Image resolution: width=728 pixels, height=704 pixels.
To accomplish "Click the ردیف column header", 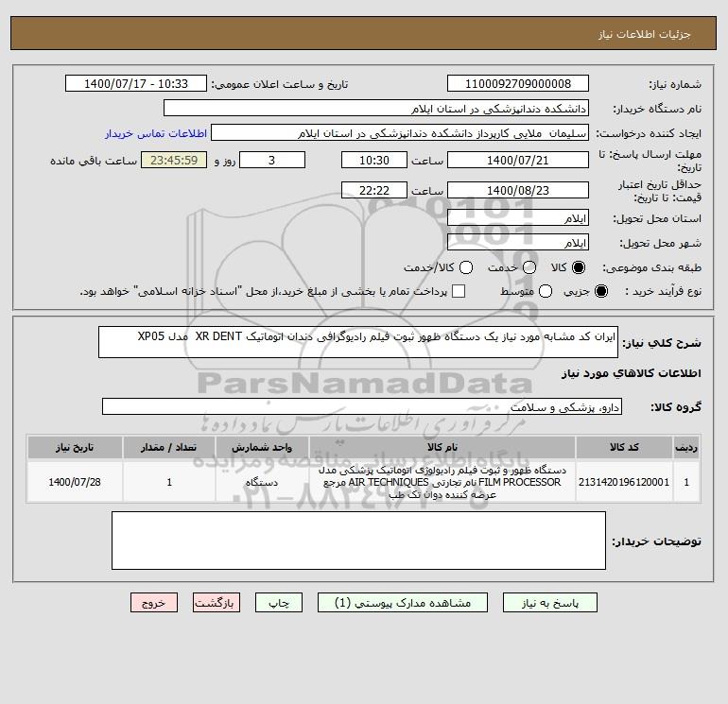I will (x=686, y=447).
